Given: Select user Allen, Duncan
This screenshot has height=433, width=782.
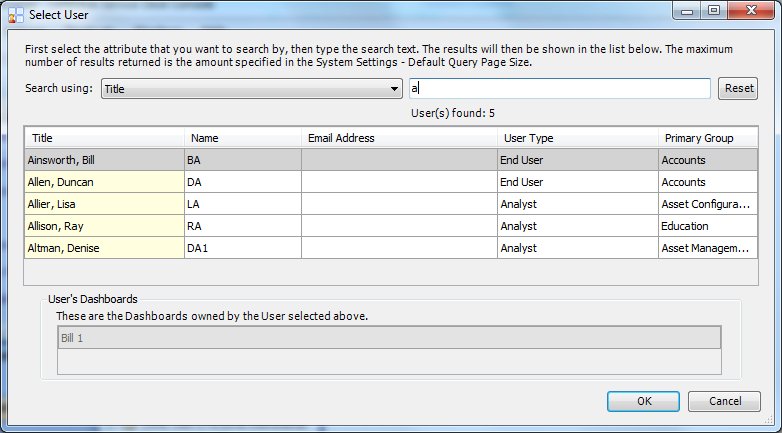Looking at the screenshot, I should tap(104, 182).
